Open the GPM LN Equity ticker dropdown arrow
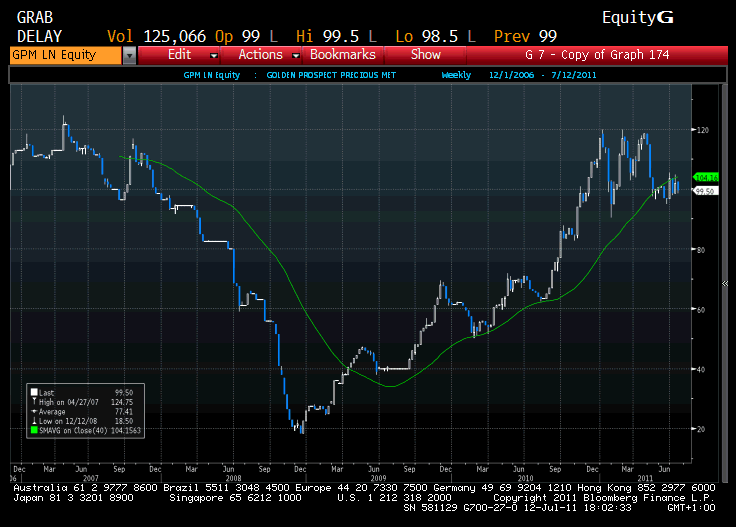The width and height of the screenshot is (736, 527). (x=129, y=55)
